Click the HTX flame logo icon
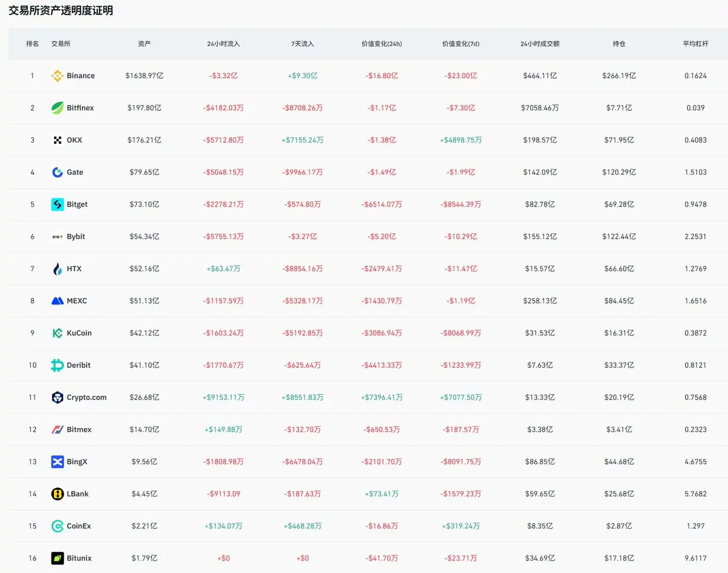Image resolution: width=728 pixels, height=573 pixels. pos(57,269)
